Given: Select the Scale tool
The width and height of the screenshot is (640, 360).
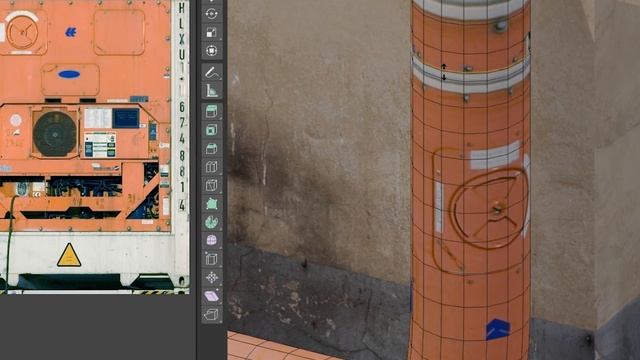Looking at the screenshot, I should click(x=211, y=32).
